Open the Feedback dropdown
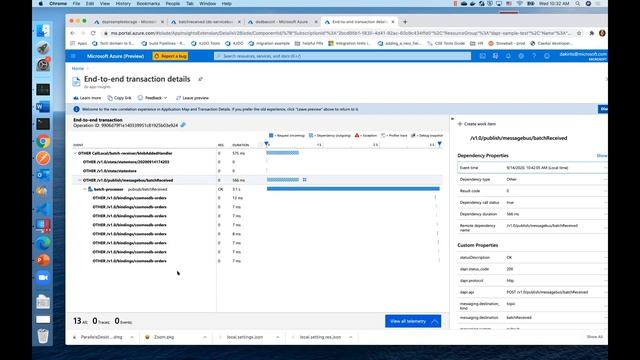The width and height of the screenshot is (640, 360). click(x=152, y=98)
